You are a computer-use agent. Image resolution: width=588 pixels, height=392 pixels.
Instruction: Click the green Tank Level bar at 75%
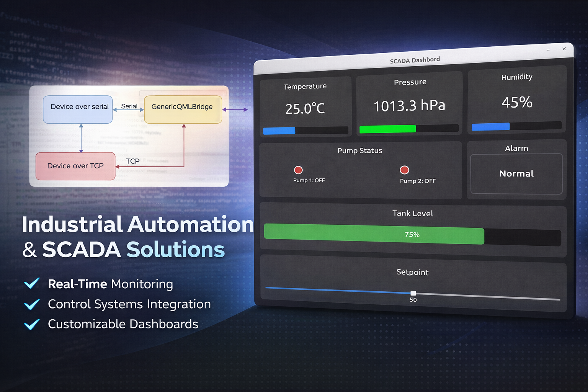(x=374, y=234)
